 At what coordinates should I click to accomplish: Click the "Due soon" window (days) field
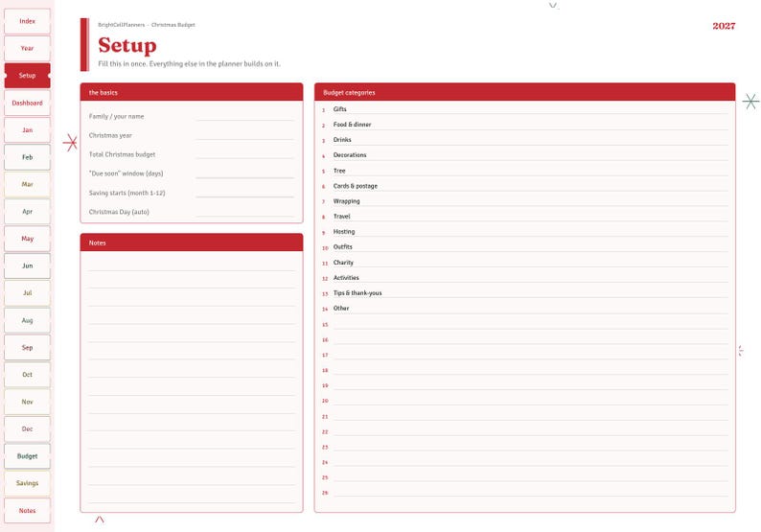click(245, 173)
